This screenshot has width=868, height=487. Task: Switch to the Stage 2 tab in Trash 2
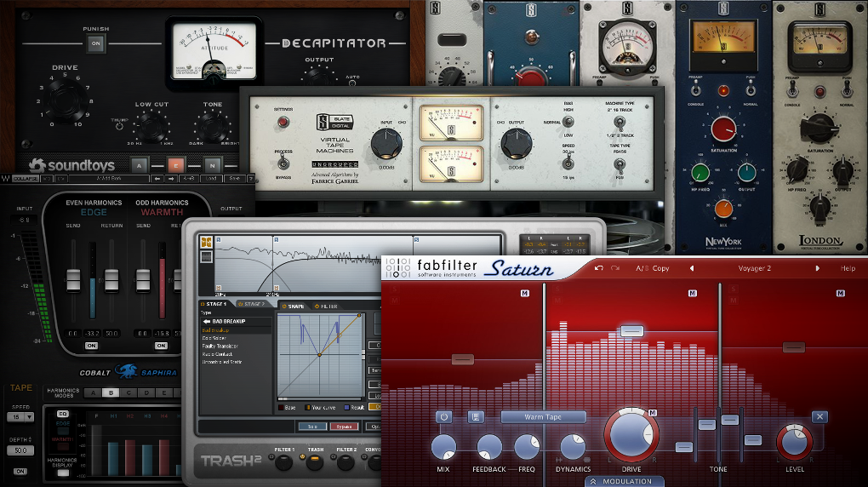pos(251,304)
